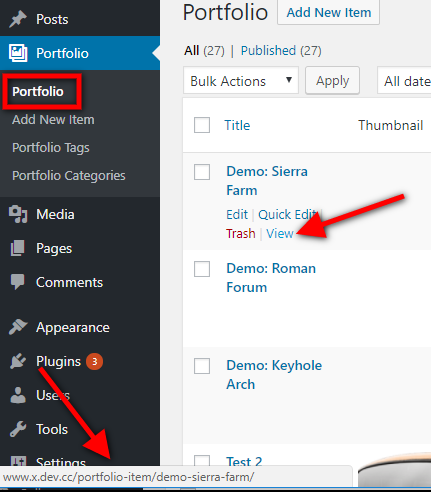Open the Bulk Actions dropdown
Viewport: 431px width, 492px height.
tap(241, 81)
